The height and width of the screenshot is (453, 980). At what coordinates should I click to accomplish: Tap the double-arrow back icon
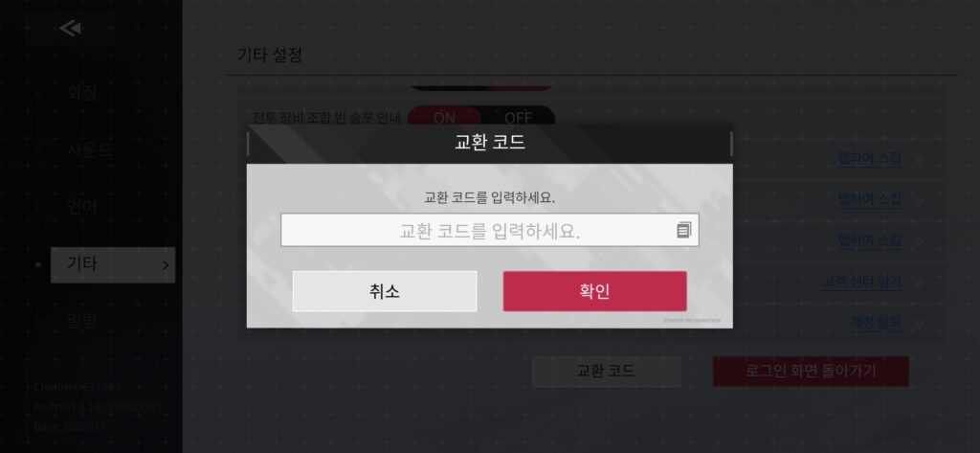[x=70, y=28]
